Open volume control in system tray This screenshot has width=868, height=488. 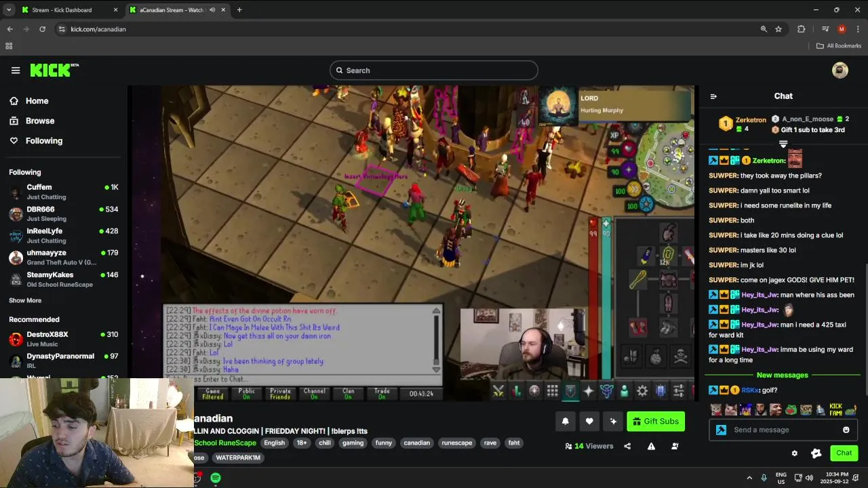tap(810, 478)
